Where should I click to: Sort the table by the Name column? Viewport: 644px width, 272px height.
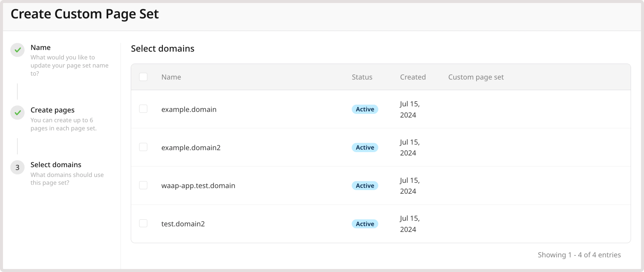(171, 77)
